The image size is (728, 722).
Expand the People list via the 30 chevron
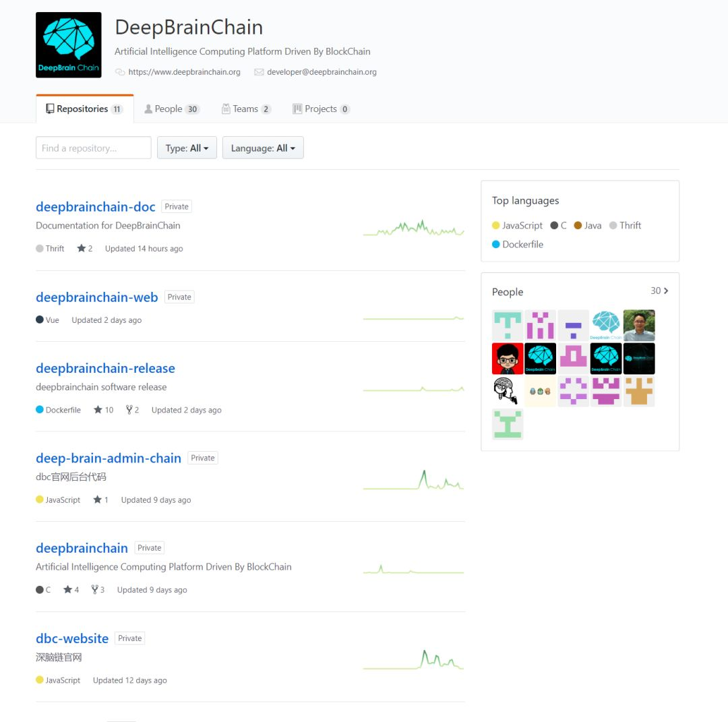[659, 291]
